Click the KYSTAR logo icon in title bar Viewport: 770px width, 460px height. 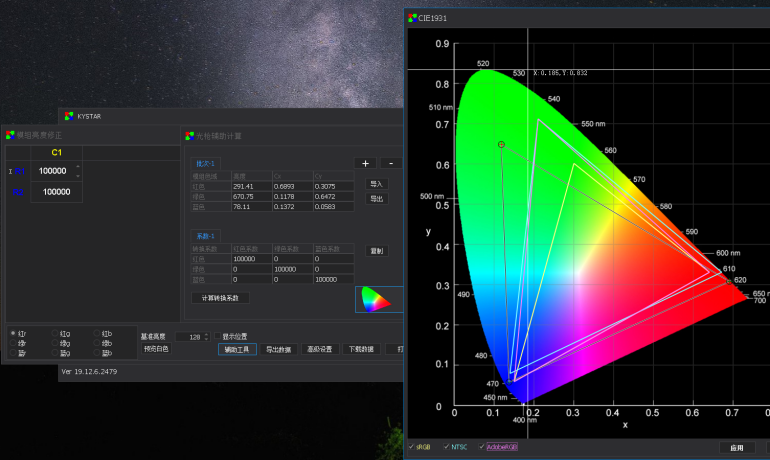[x=68, y=116]
